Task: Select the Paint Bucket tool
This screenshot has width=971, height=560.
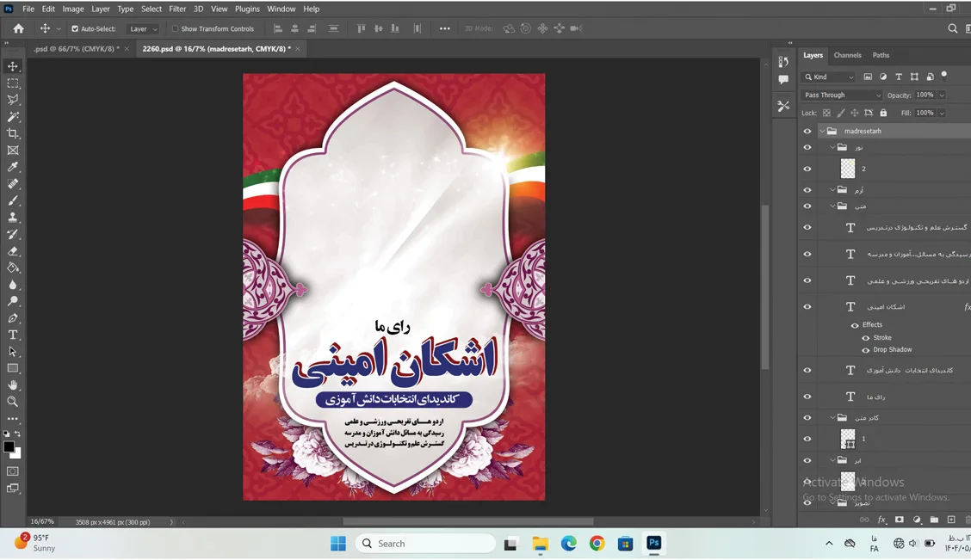Action: pos(12,268)
